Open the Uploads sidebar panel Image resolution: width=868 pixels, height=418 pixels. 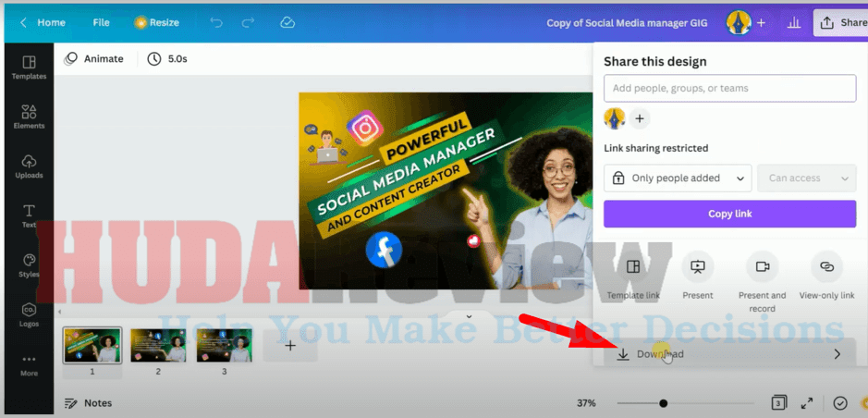click(29, 166)
